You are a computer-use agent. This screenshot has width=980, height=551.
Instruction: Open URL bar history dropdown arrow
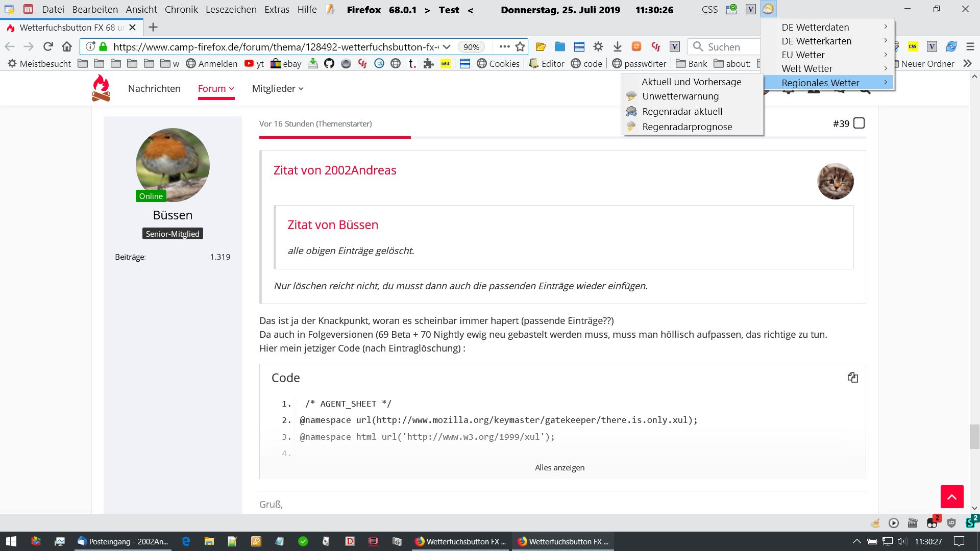tap(447, 46)
